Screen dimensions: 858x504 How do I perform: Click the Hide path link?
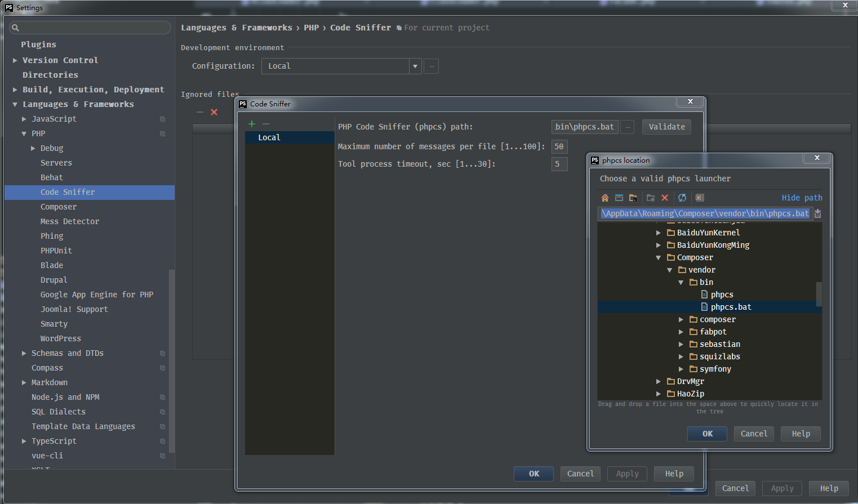802,198
